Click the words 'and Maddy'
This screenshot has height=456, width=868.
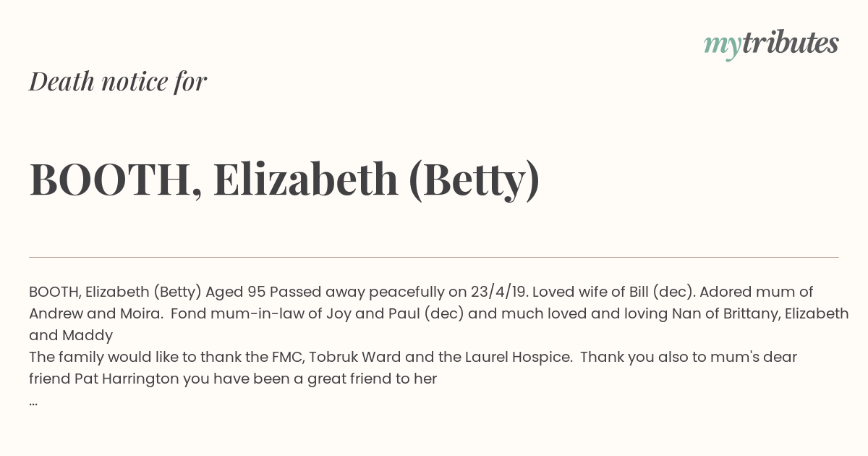(71, 336)
